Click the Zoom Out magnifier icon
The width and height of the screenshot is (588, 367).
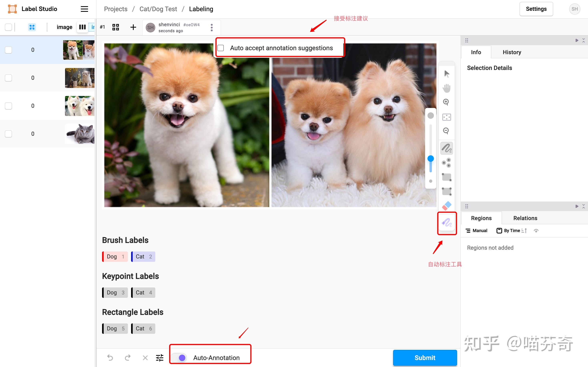446,131
